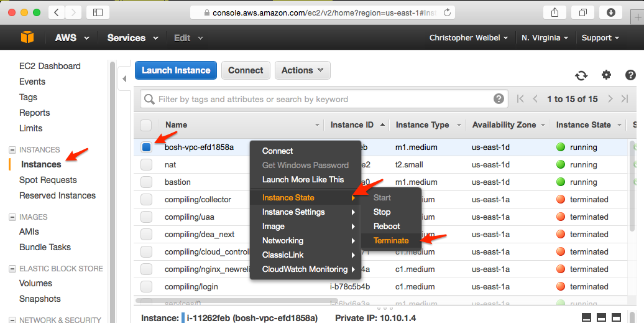The height and width of the screenshot is (323, 644).
Task: Check the compiling/collector instance checkbox
Action: point(146,200)
